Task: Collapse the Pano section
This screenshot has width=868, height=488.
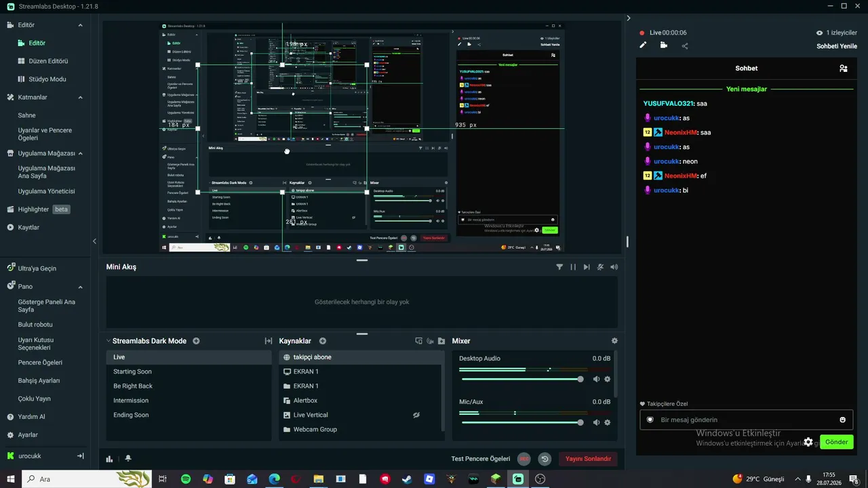Action: (80, 287)
